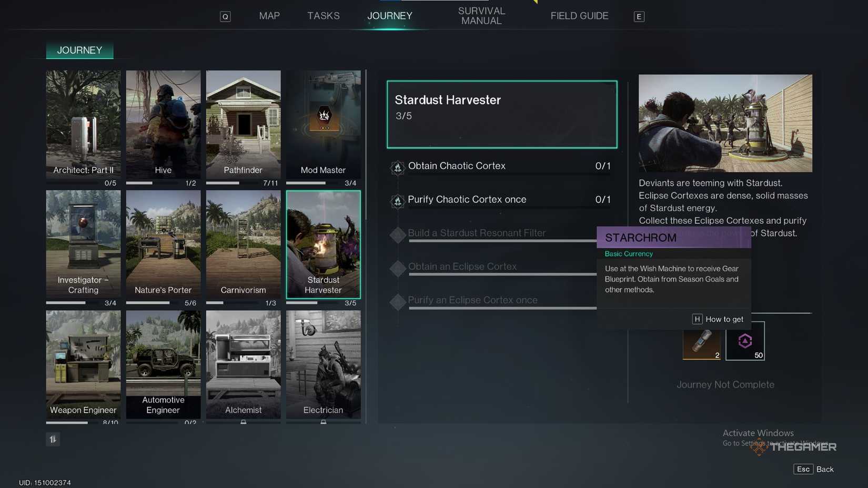Click the Q key previous tab icon
Image resolution: width=868 pixels, height=488 pixels.
[x=225, y=16]
